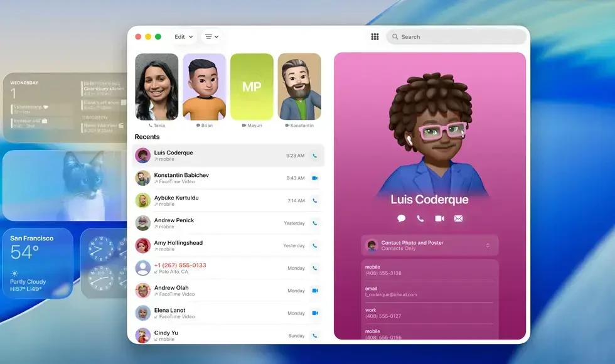Click the Luis Coderque name on card

tap(429, 200)
